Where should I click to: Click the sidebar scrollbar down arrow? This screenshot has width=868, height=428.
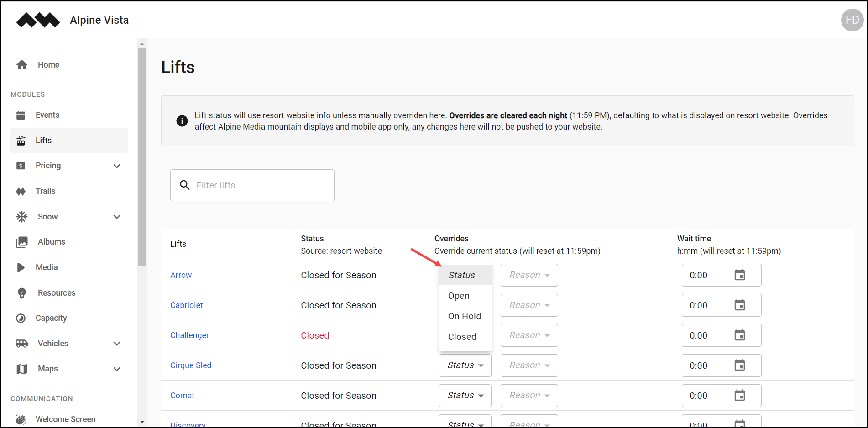click(x=142, y=422)
